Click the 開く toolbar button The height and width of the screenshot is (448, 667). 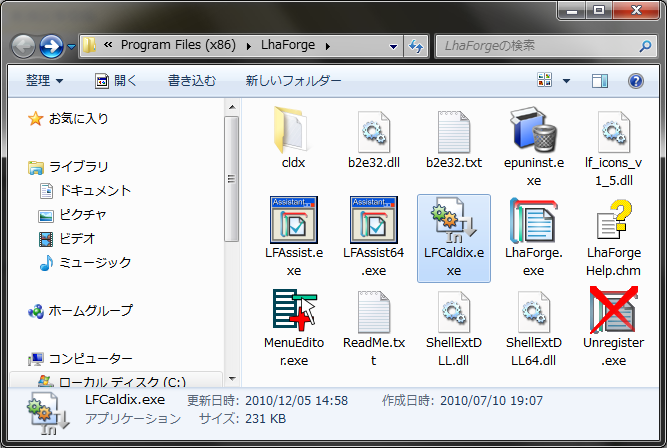[x=116, y=80]
